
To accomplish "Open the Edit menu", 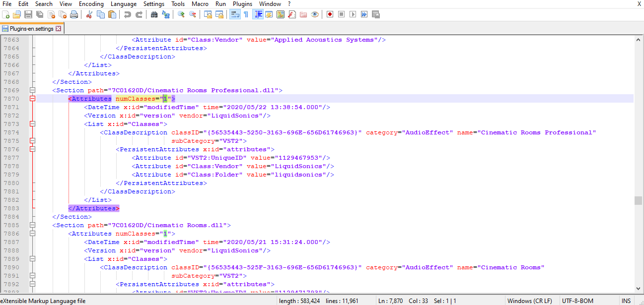I will [x=23, y=4].
